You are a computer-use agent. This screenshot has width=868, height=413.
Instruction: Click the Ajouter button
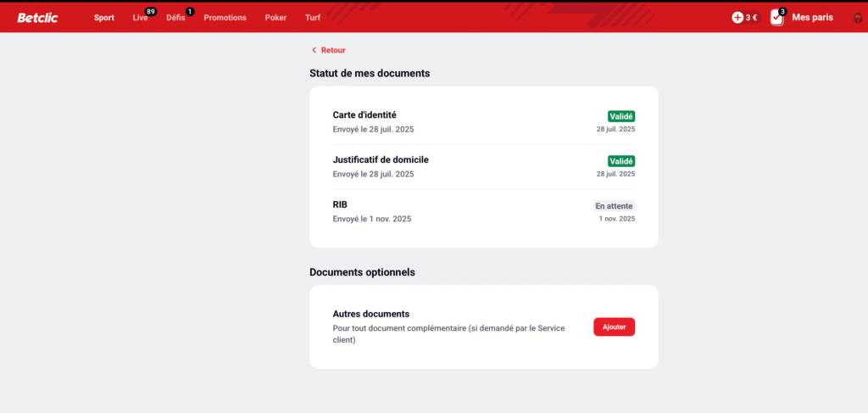click(x=614, y=326)
